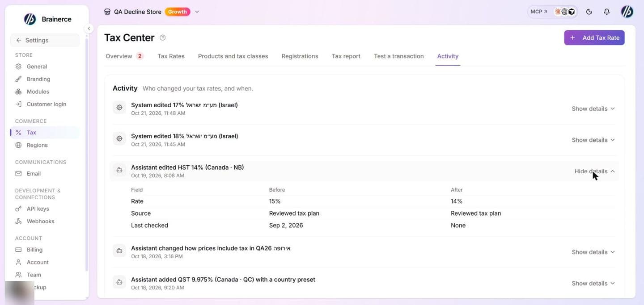Open the user avatar menu at top right
The width and height of the screenshot is (644, 305).
(x=627, y=12)
